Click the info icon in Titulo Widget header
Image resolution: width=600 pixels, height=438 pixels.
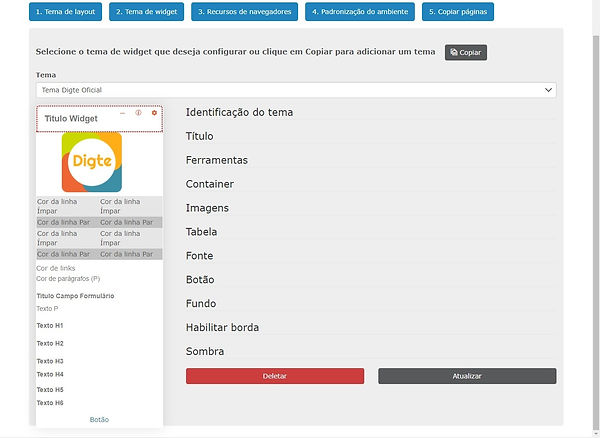pos(138,113)
